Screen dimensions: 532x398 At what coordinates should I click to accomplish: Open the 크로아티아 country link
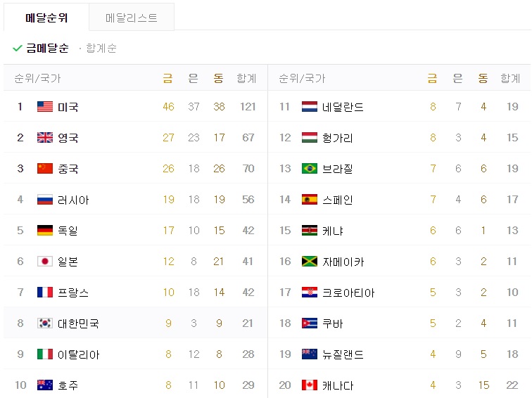coord(348,293)
